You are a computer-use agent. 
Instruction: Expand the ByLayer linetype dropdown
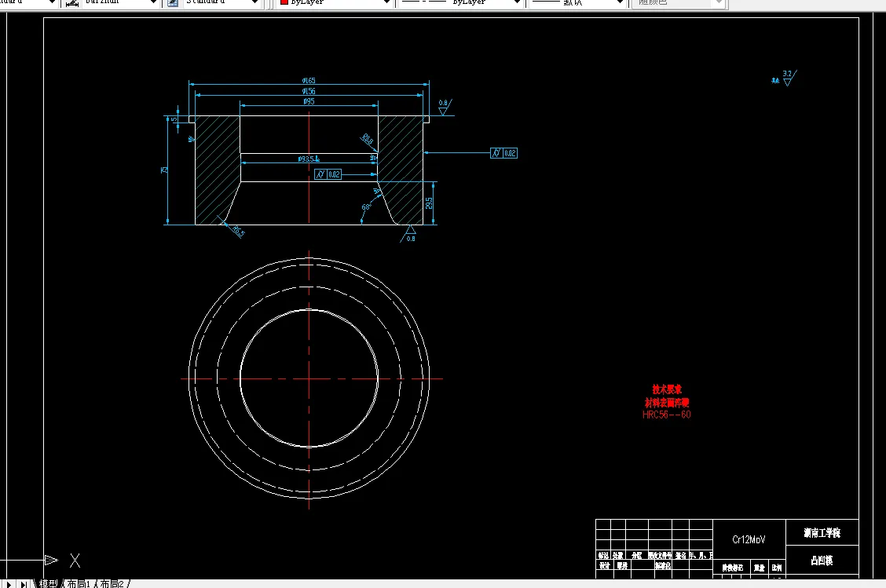[517, 2]
